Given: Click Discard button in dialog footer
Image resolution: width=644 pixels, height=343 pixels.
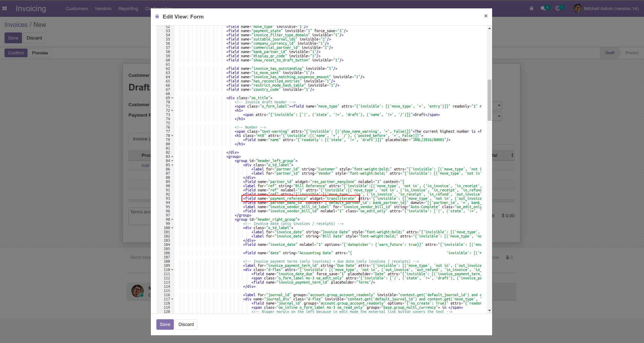Looking at the screenshot, I should [186, 324].
